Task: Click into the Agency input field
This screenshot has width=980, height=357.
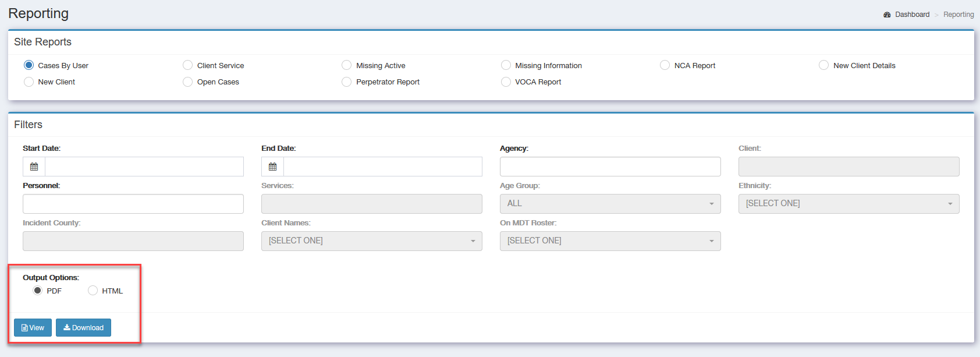Action: pyautogui.click(x=610, y=167)
